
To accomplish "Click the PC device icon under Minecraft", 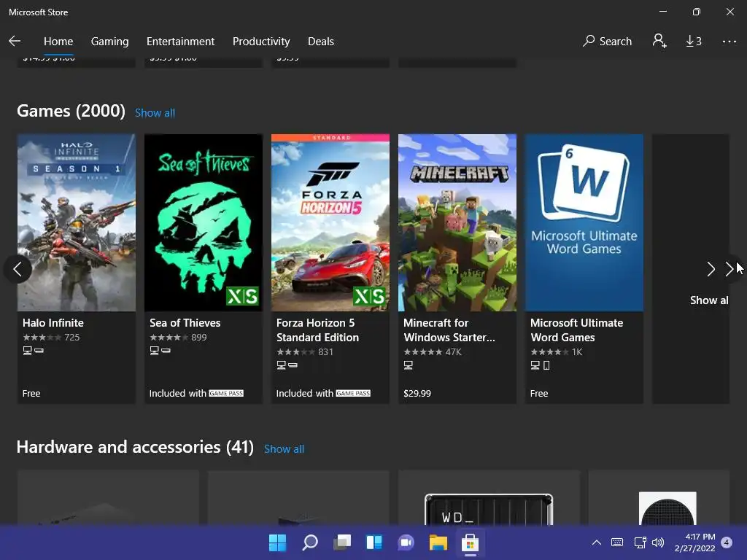I will [x=409, y=365].
